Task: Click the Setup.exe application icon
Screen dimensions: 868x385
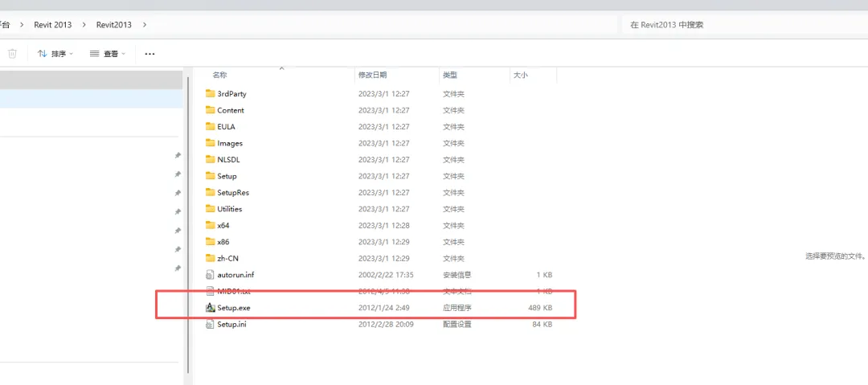Action: pyautogui.click(x=210, y=308)
